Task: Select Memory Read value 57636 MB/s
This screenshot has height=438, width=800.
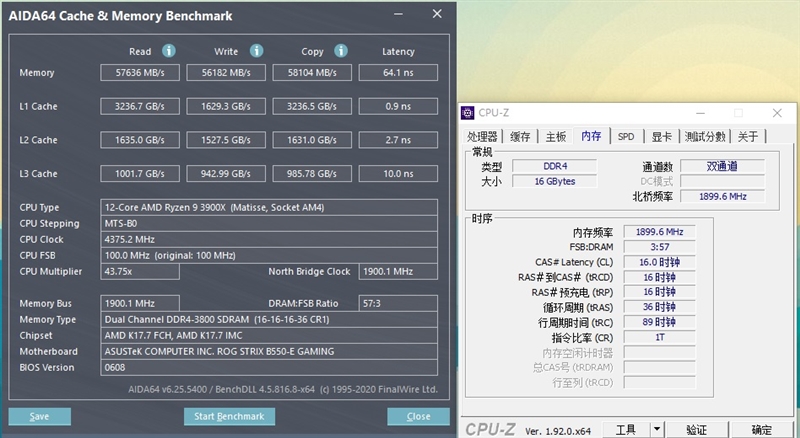Action: (140, 72)
